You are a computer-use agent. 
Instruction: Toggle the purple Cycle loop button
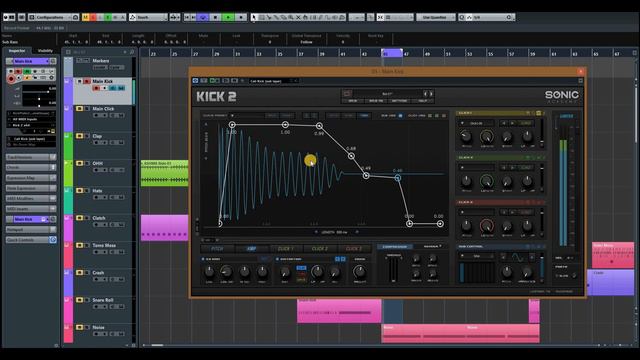click(203, 17)
